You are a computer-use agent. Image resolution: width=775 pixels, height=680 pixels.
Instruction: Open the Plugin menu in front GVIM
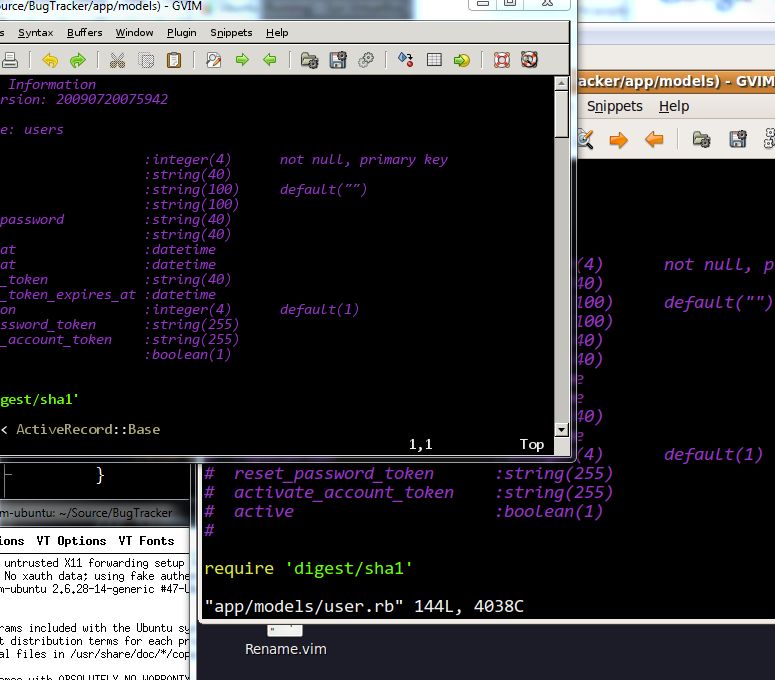point(181,33)
